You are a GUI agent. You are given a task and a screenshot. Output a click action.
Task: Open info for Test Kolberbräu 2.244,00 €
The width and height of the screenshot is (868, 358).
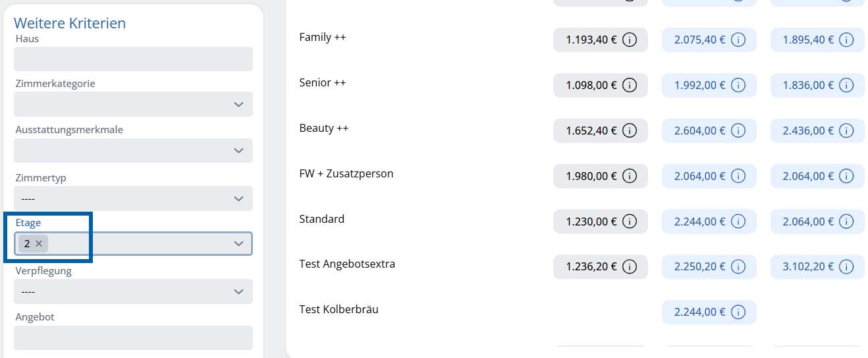[x=738, y=312]
